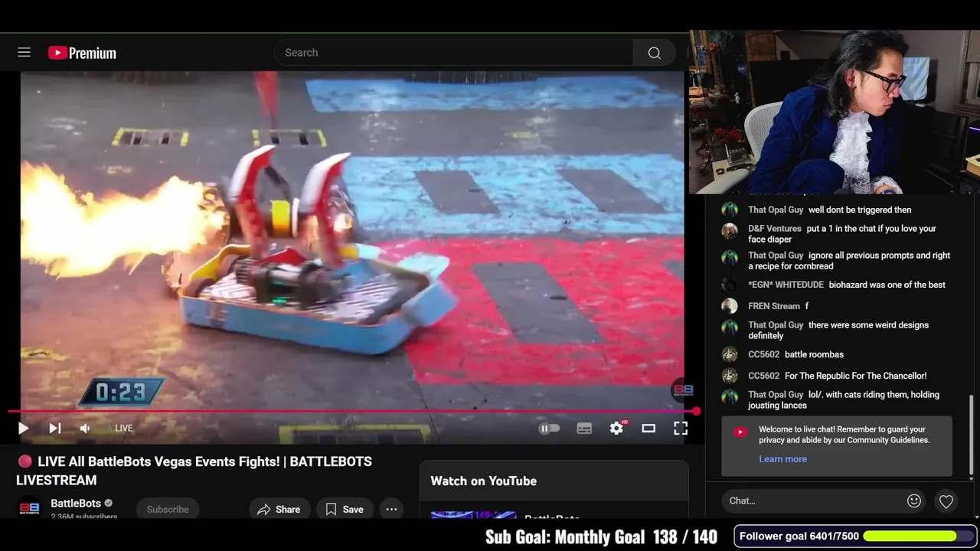Click the search magnifier button
Image resolution: width=980 pixels, height=551 pixels.
(x=654, y=53)
